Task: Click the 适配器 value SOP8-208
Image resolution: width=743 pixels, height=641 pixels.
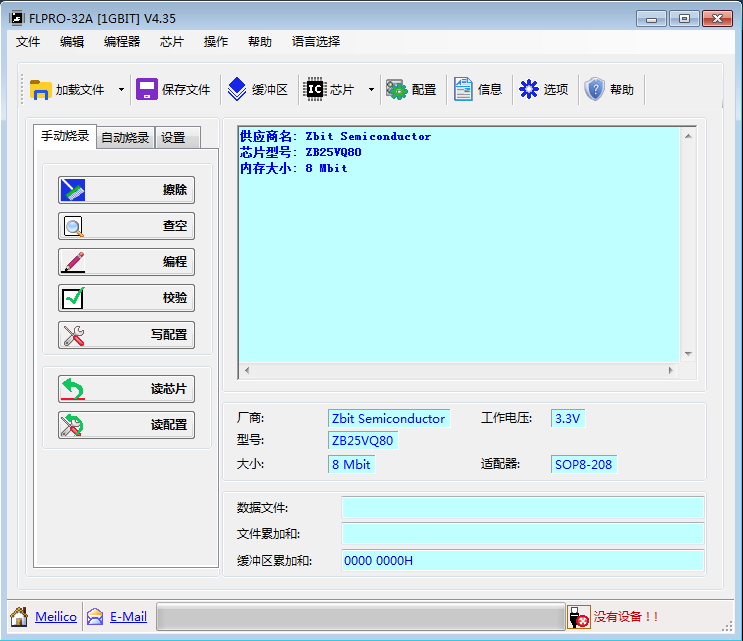Action: click(x=584, y=464)
